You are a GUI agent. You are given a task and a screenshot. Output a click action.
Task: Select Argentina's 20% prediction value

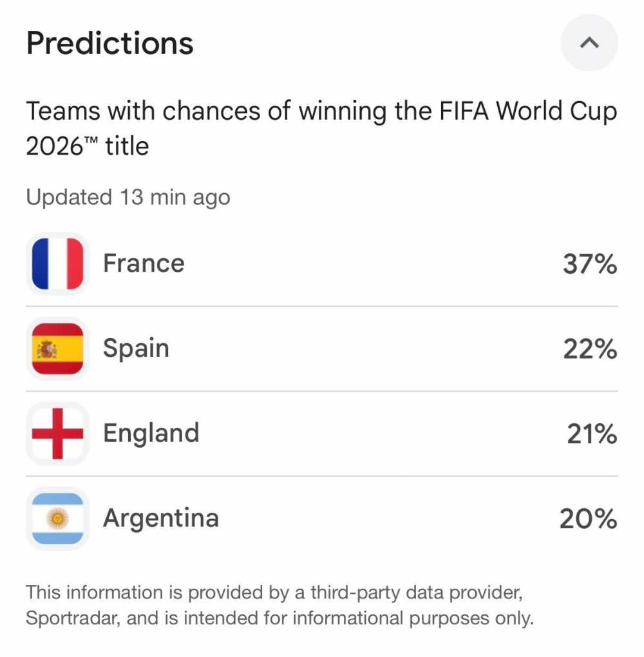click(x=588, y=519)
